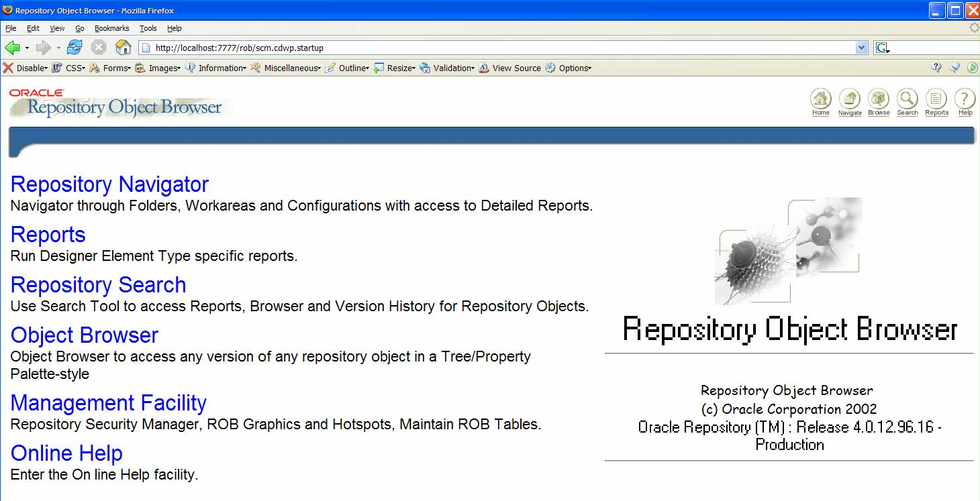Open the Browse icon in header
The image size is (980, 501).
coord(878,99)
